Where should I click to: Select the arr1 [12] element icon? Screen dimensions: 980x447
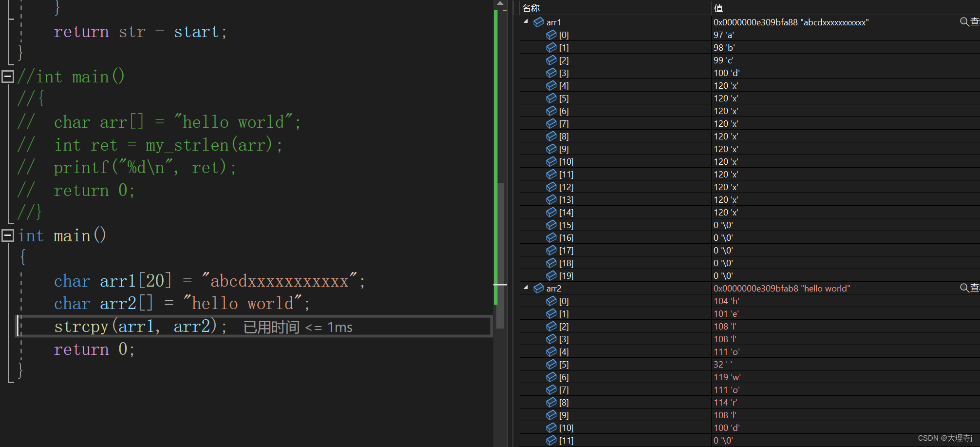pos(551,187)
